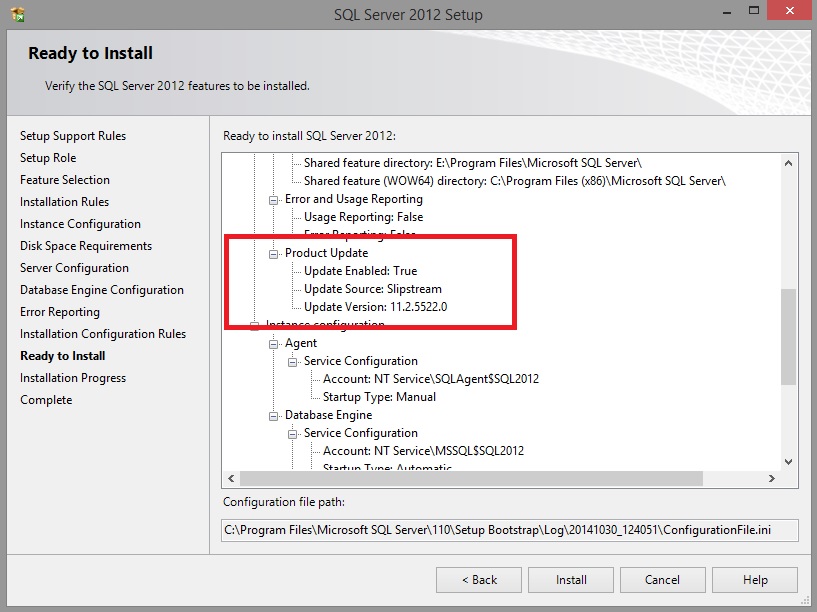
Task: Maximize the SQL Server 2012 Setup window
Action: 754,11
